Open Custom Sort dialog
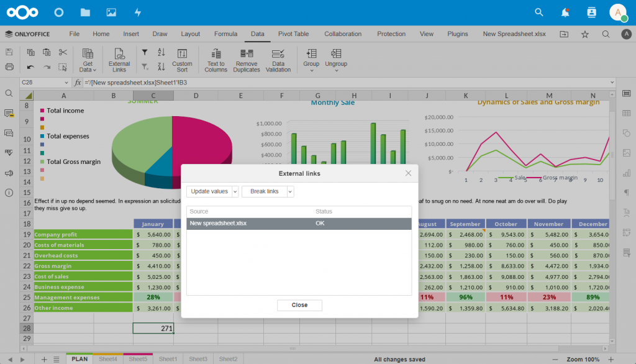The height and width of the screenshot is (364, 636). (x=182, y=59)
